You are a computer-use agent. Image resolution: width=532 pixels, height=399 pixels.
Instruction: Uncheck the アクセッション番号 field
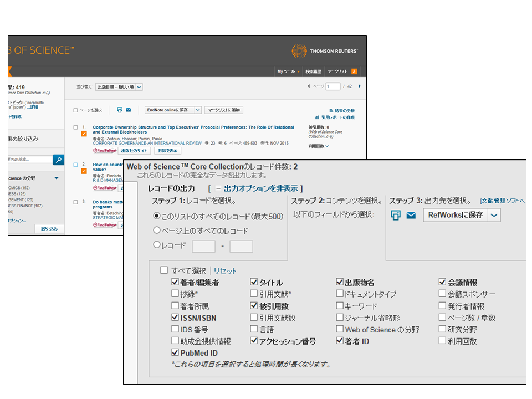point(254,341)
